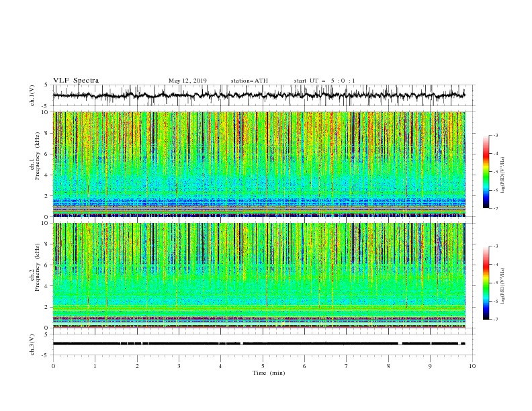This screenshot has height=411, width=532.
Task: Click the ch.1 frequency axis "4" tick label
Action: [47, 175]
